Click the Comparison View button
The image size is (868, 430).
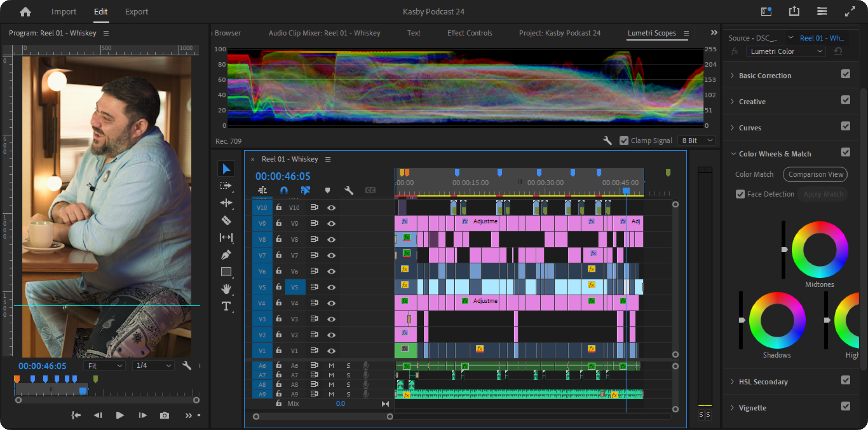click(x=815, y=174)
